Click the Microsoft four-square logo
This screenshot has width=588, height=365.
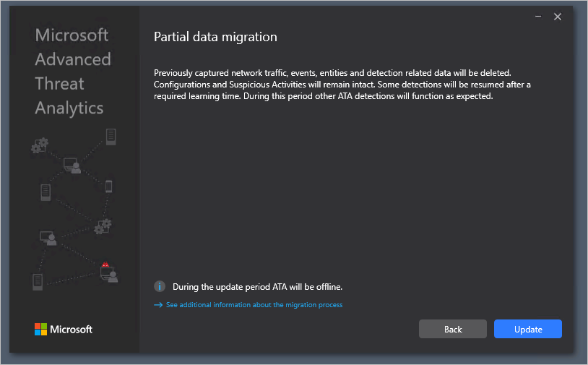tap(40, 330)
